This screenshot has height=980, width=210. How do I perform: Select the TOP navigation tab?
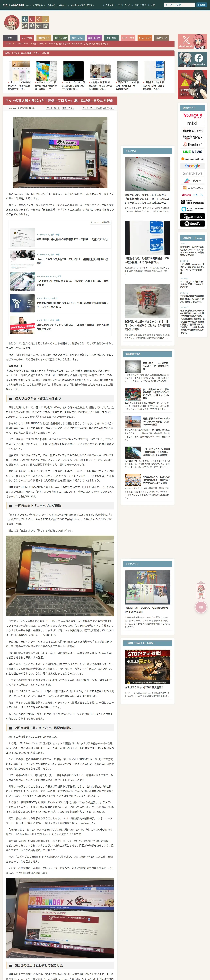[10, 38]
